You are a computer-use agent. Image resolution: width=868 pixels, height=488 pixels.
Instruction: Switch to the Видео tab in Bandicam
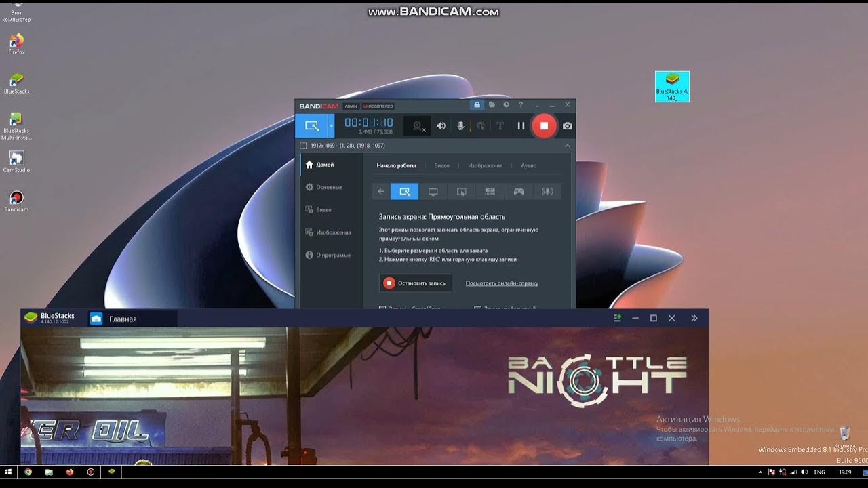coord(441,165)
